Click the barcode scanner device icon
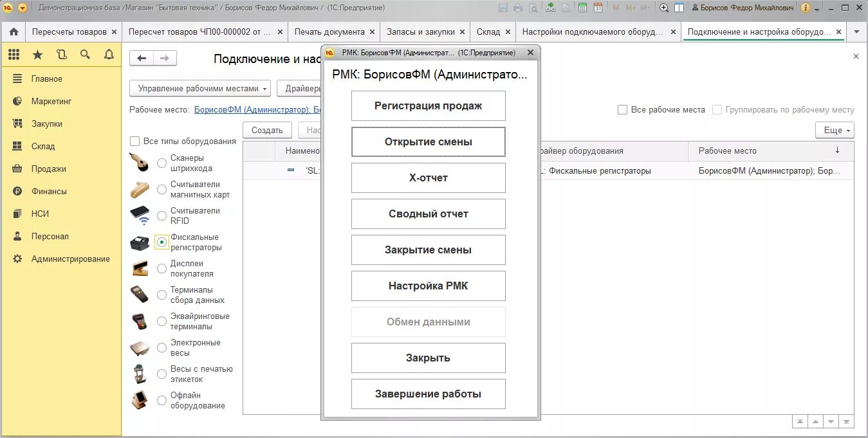Viewport: 868px width, 438px height. 140,163
